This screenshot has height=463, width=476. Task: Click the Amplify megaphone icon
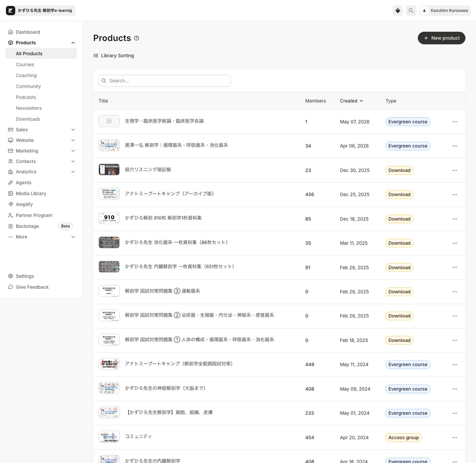10,204
